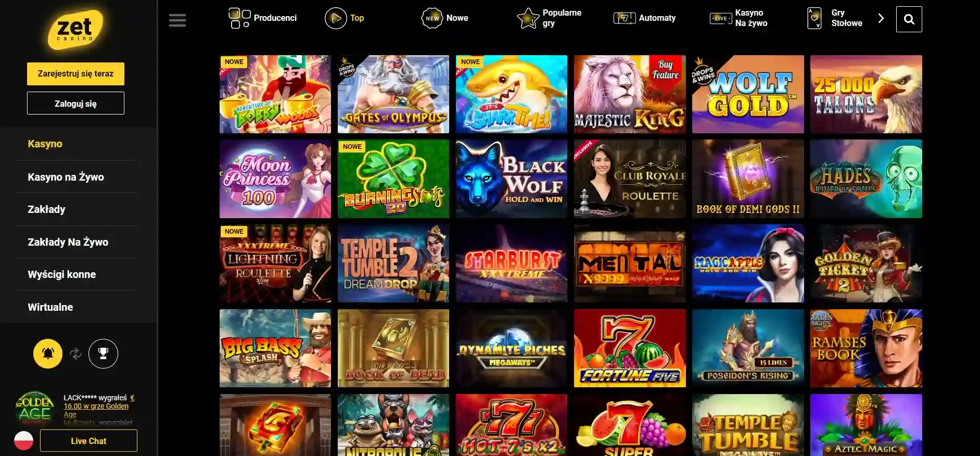This screenshot has height=456, width=980.
Task: Select the Top games tab
Action: 345,18
